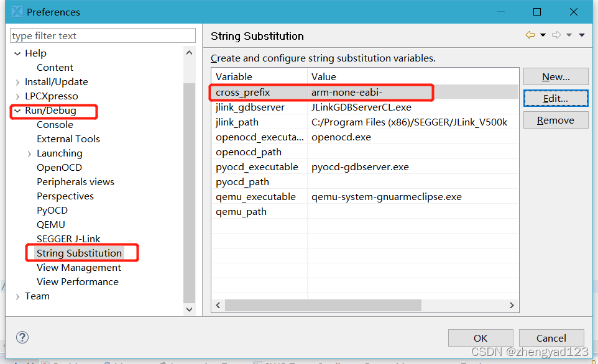The width and height of the screenshot is (598, 364).
Task: Open the OpenOCD preferences page
Action: click(x=59, y=168)
